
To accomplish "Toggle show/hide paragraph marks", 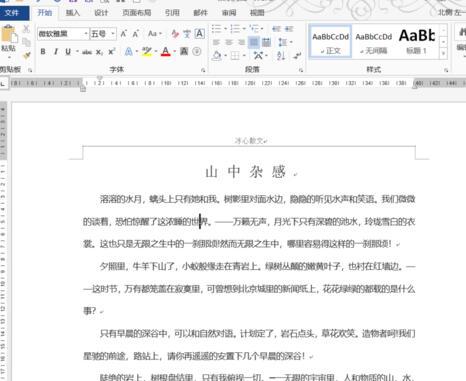I will [x=297, y=56].
